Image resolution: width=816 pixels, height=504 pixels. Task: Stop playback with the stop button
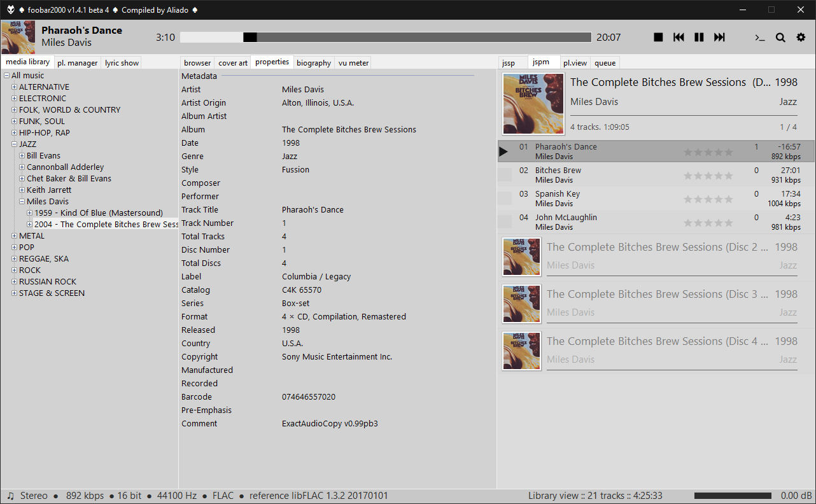(x=658, y=38)
